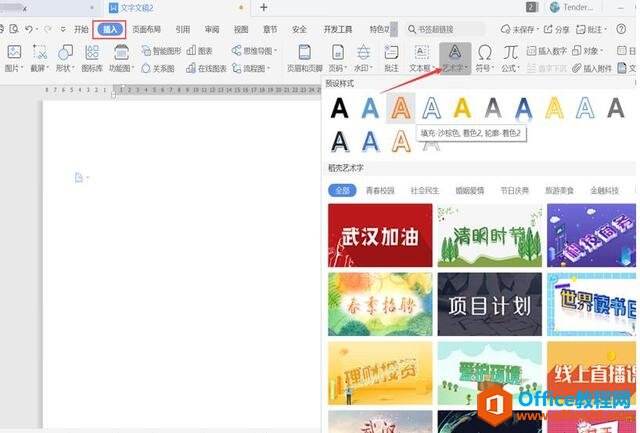
Task: Select the gray A preset in first row
Action: [x=493, y=108]
